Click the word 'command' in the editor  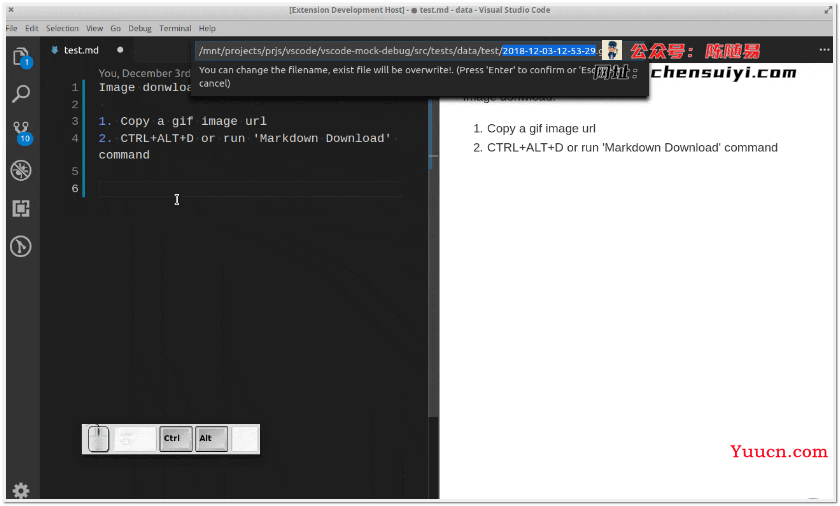click(x=124, y=155)
